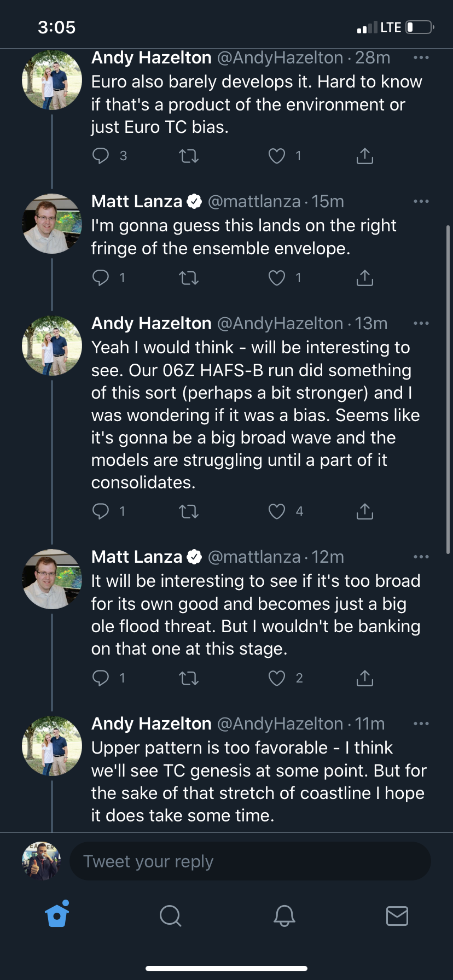Open the Search tab
Viewport: 453px width, 980px height.
[x=170, y=915]
